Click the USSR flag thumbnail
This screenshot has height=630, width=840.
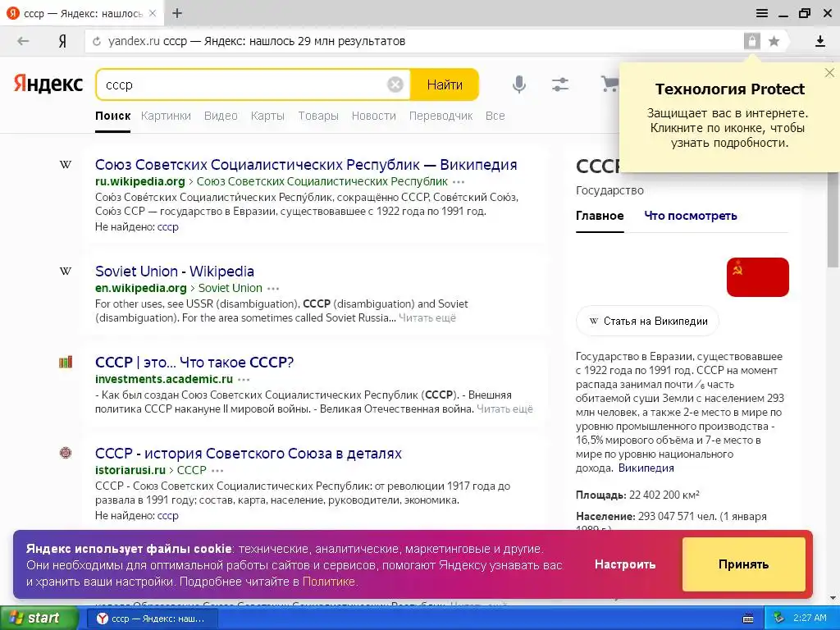[757, 277]
